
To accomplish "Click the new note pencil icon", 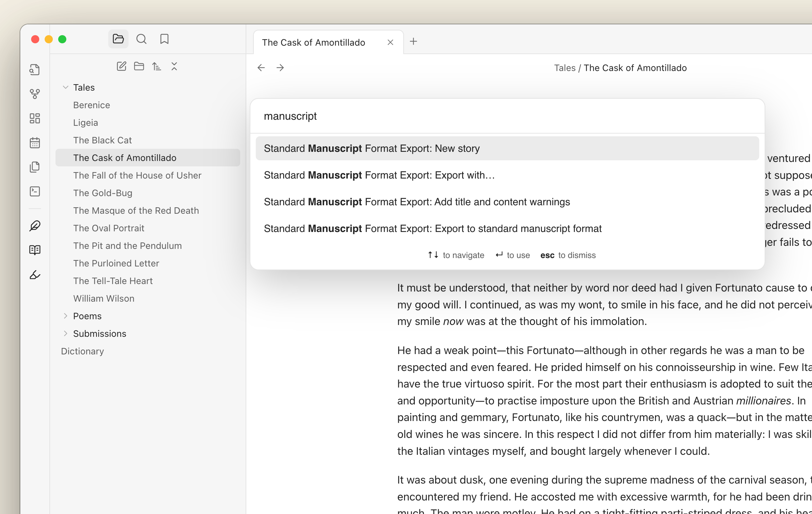I will click(x=121, y=66).
